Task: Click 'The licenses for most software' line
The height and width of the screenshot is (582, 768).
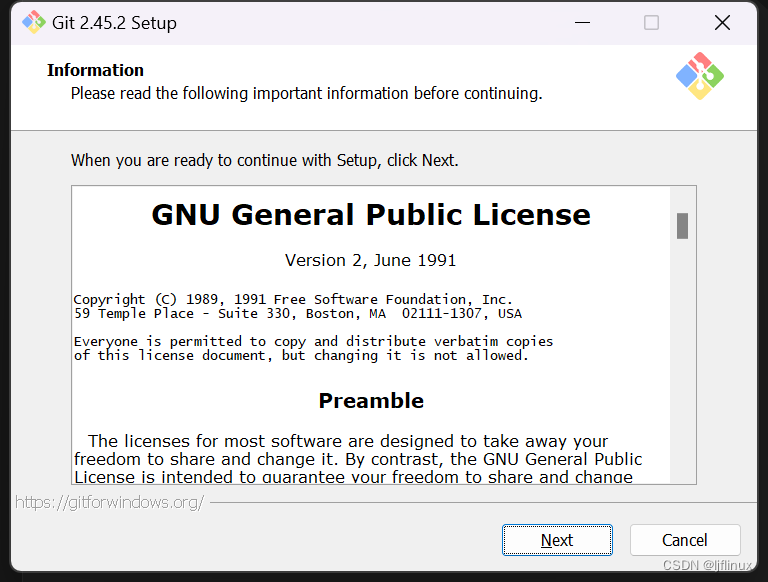Action: 348,441
